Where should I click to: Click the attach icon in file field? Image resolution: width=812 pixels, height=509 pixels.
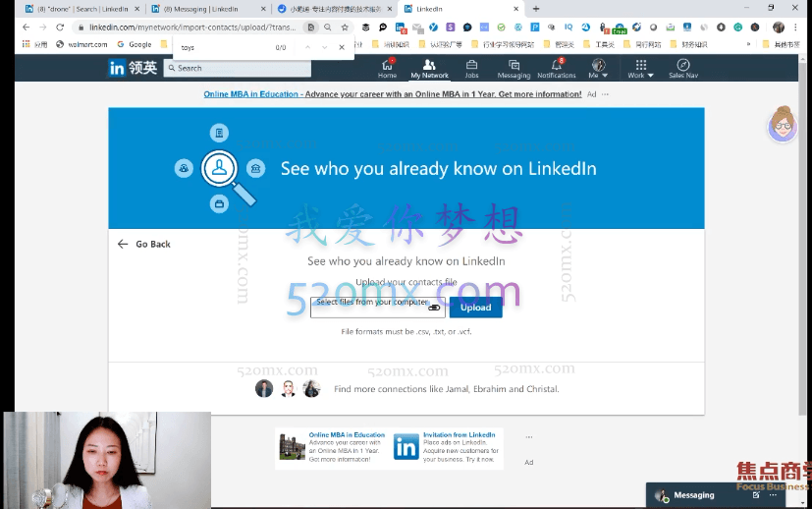point(435,308)
